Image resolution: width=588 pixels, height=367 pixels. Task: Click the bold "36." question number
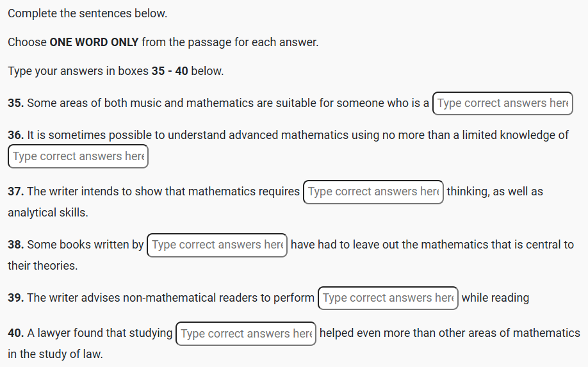click(x=16, y=135)
